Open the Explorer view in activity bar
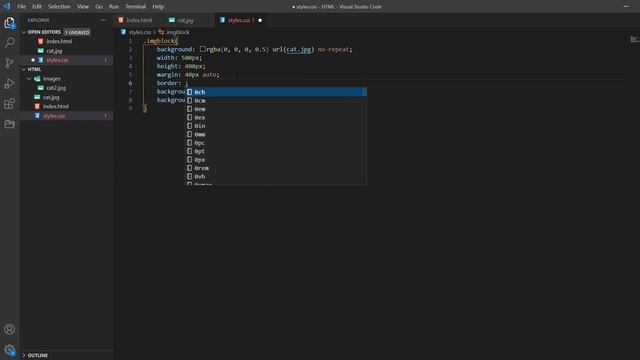The width and height of the screenshot is (640, 360). click(9, 23)
